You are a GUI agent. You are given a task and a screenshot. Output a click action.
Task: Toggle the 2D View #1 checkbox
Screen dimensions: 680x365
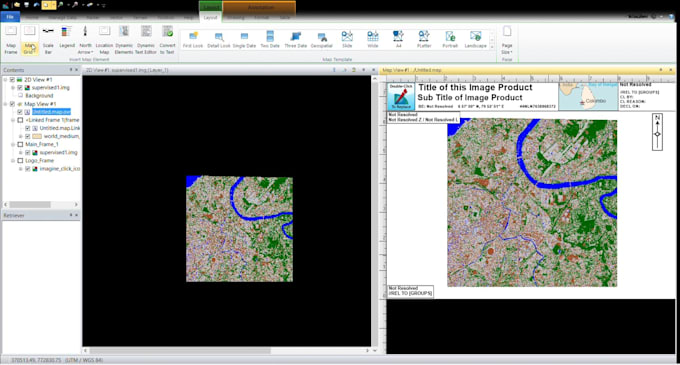click(12, 80)
